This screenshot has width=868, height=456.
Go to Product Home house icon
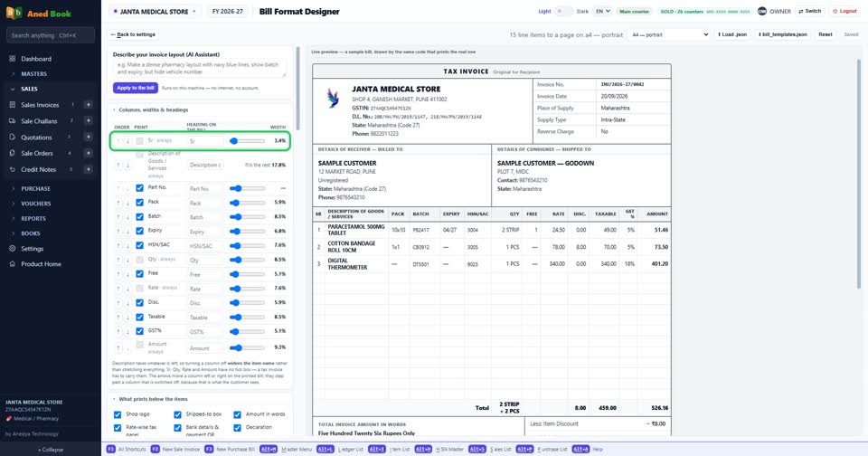coord(12,263)
